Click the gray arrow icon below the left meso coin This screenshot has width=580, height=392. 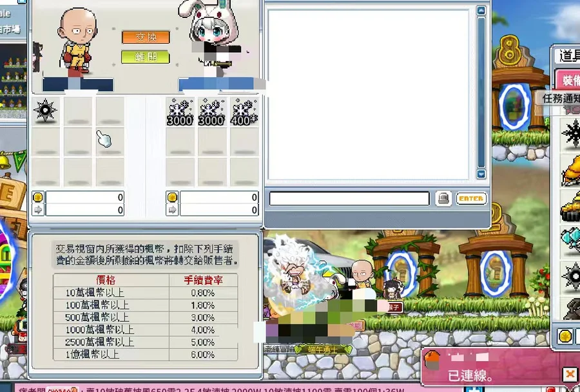tap(38, 210)
